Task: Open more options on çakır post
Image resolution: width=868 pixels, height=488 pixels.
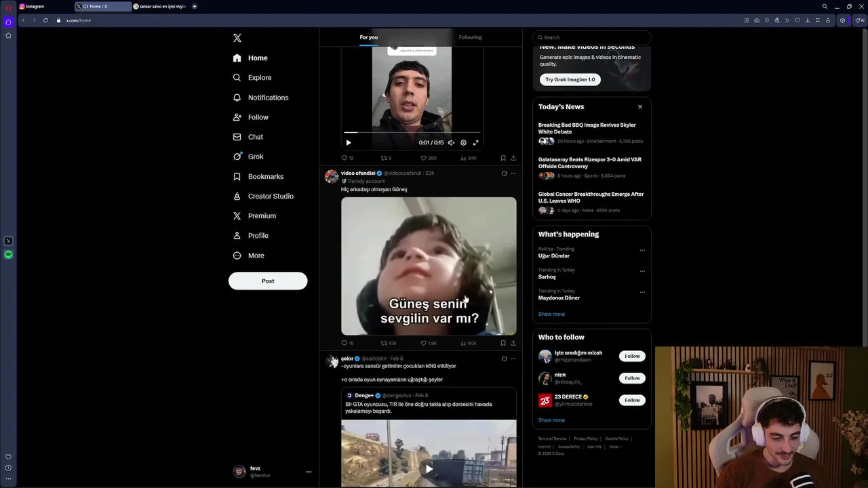Action: (x=513, y=359)
